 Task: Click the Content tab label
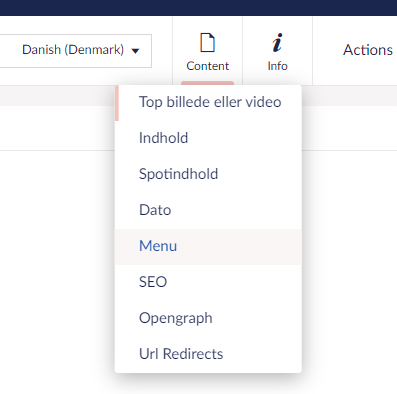pos(208,66)
